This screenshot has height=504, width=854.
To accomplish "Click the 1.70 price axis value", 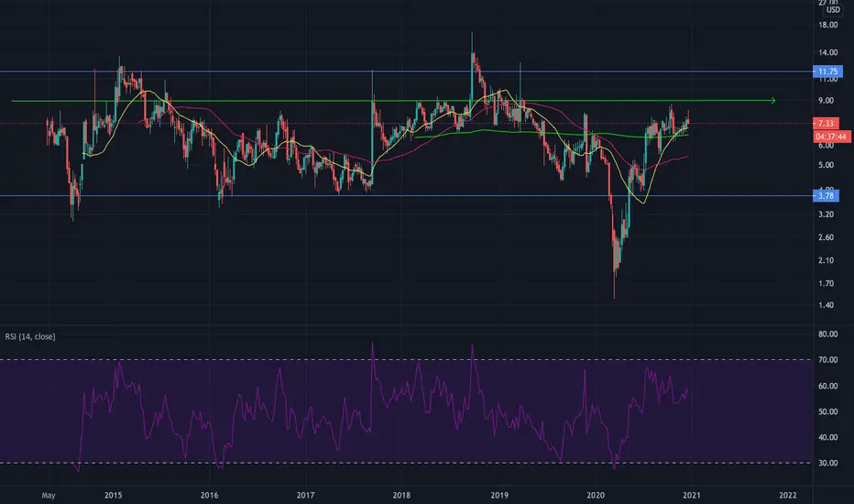I will click(827, 283).
